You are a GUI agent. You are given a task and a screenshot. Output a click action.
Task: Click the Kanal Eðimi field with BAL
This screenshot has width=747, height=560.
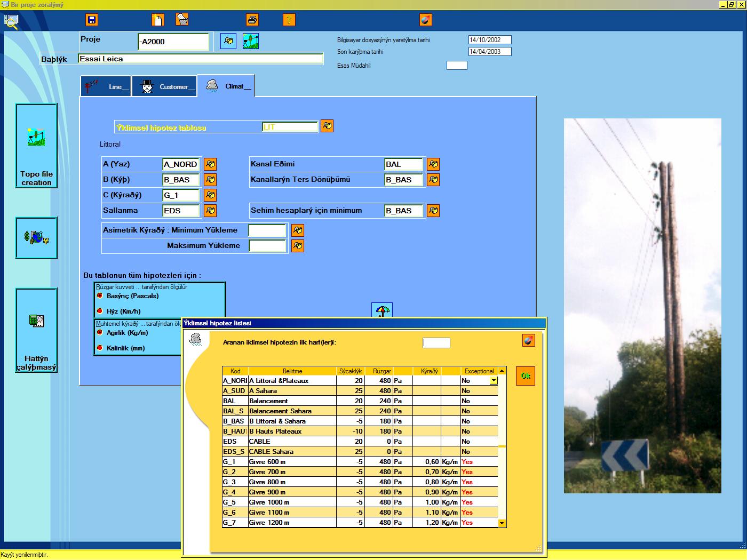[404, 164]
